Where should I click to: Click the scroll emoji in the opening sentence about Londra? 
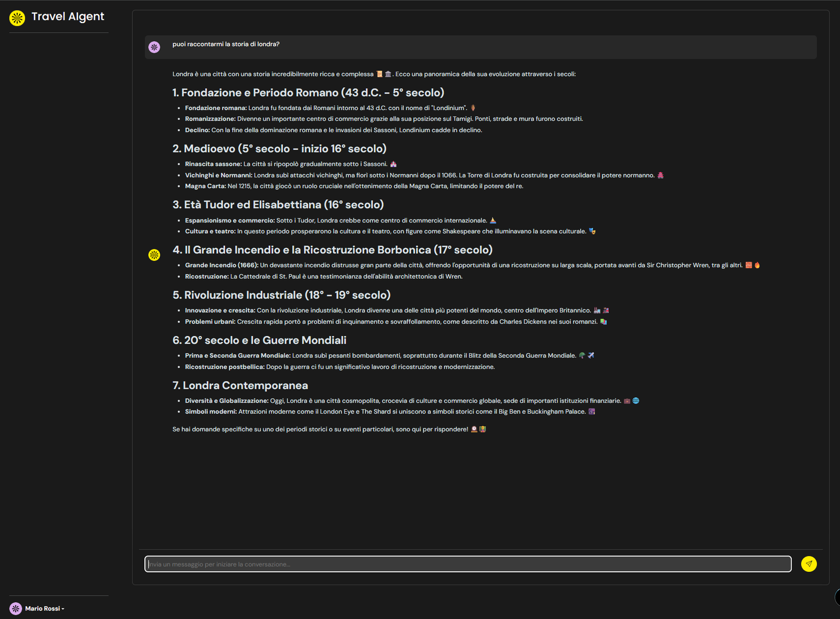click(381, 74)
